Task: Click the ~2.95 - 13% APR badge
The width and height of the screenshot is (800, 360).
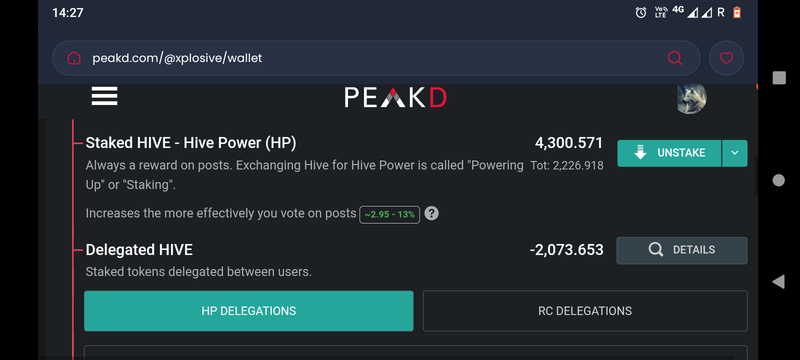Action: (x=390, y=214)
